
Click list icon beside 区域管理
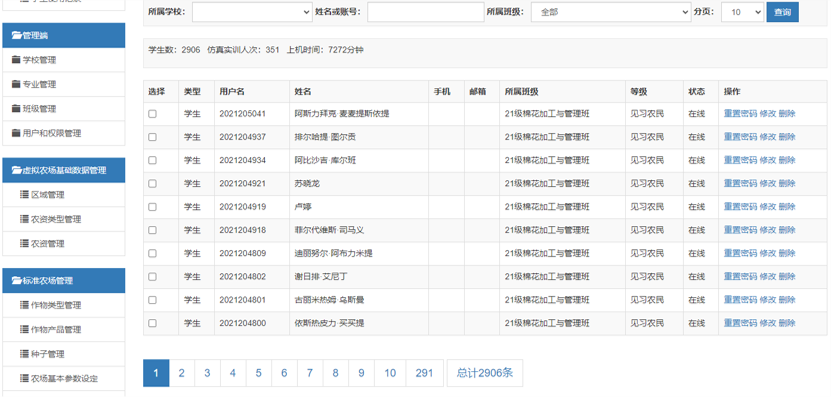click(x=24, y=195)
